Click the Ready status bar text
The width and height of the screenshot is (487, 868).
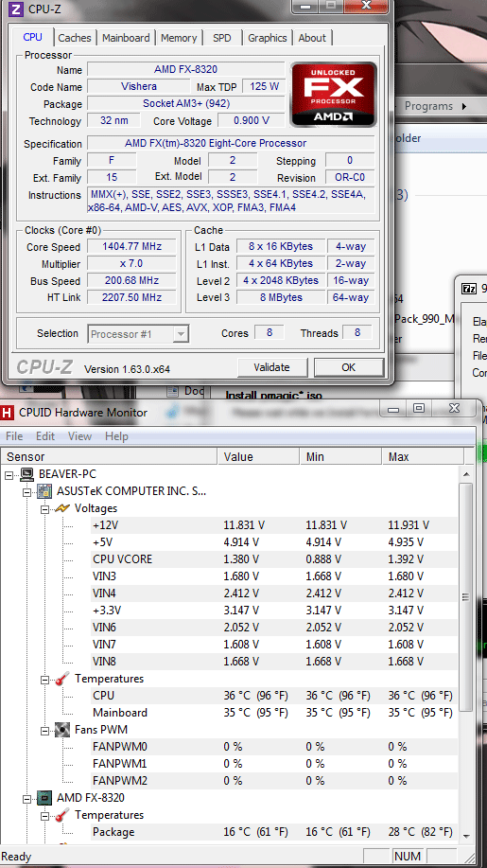click(17, 857)
